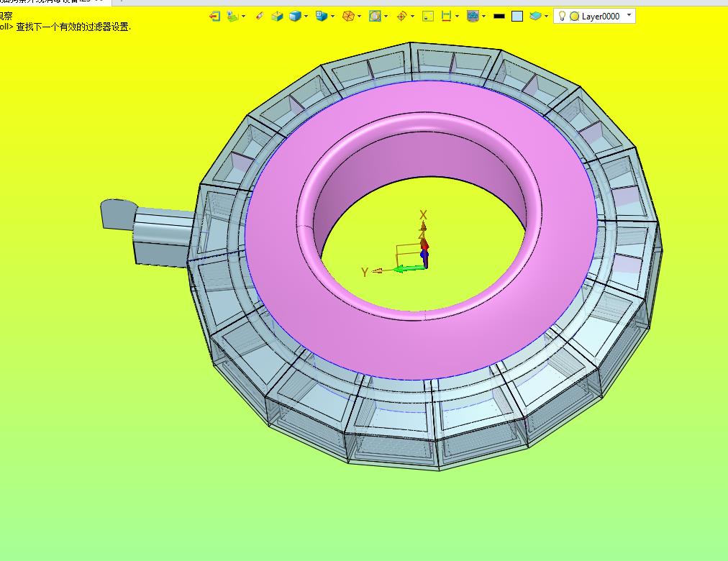Pick the black line color swatch
The image size is (728, 561).
(499, 17)
